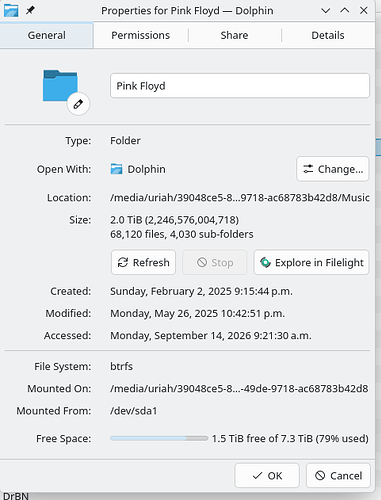Image resolution: width=381 pixels, height=500 pixels.
Task: Switch to the Details tab
Action: 328,35
